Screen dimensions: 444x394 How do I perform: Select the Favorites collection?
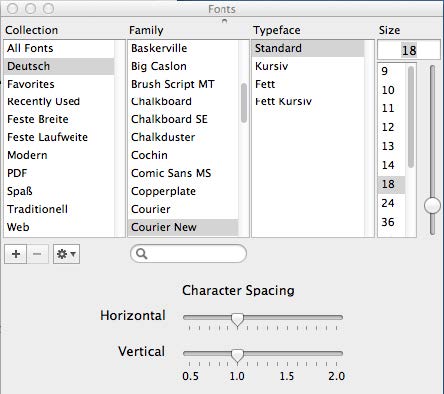(x=59, y=84)
